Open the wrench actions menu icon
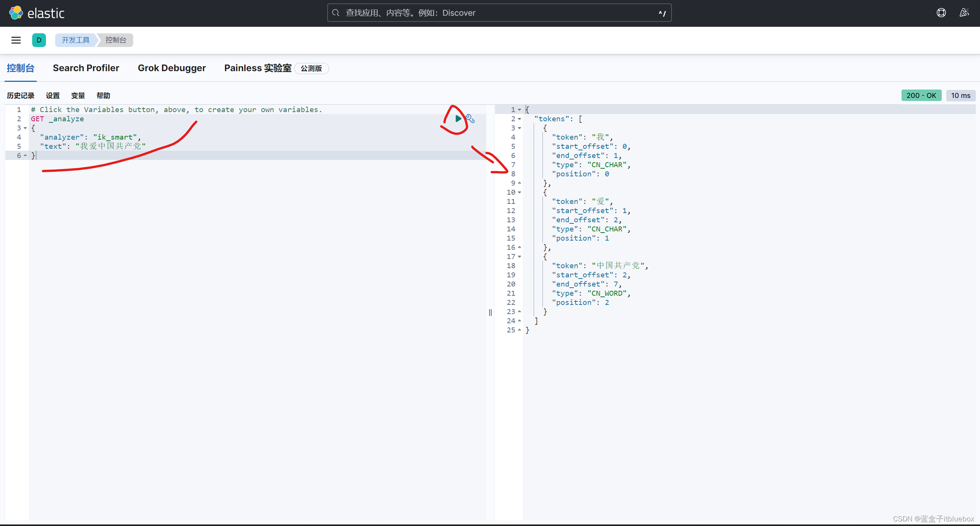 click(470, 119)
